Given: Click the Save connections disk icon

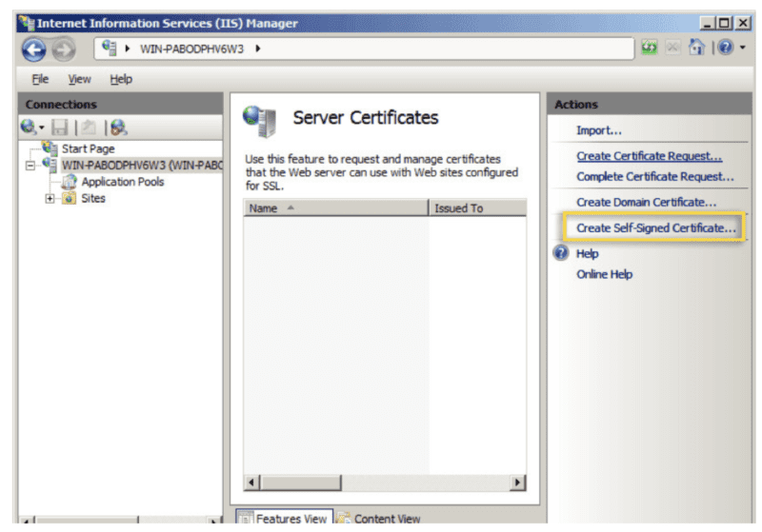Looking at the screenshot, I should coord(60,127).
